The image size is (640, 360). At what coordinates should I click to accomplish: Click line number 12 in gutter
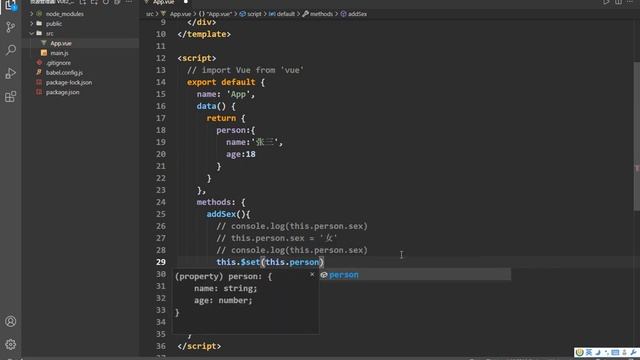(x=161, y=58)
